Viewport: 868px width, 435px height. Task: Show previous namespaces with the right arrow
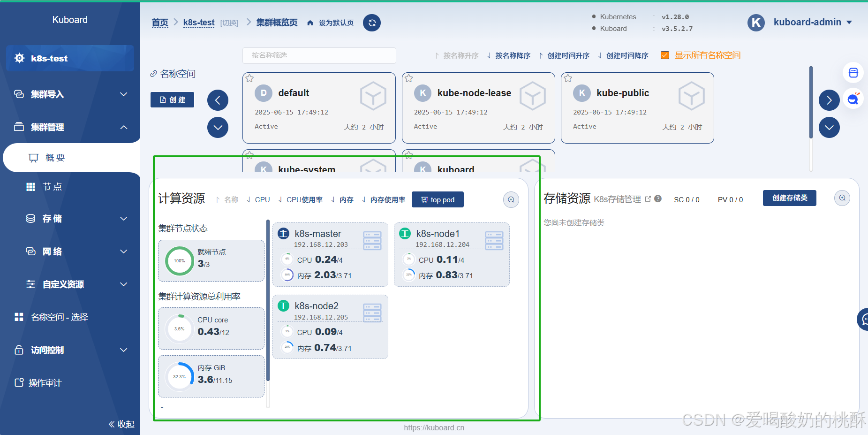[829, 100]
